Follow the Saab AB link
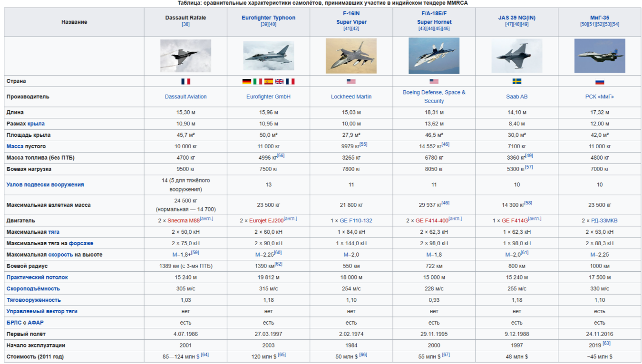The height and width of the screenshot is (364, 642). pyautogui.click(x=517, y=96)
